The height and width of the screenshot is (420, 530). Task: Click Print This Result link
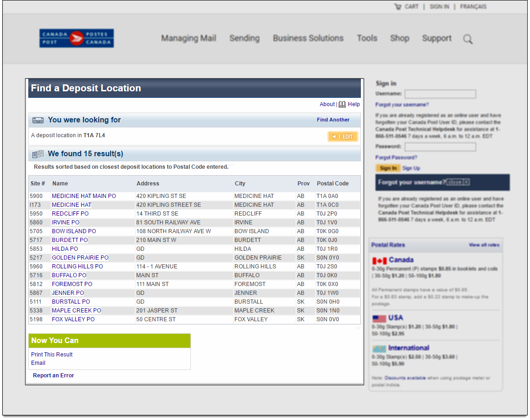52,354
